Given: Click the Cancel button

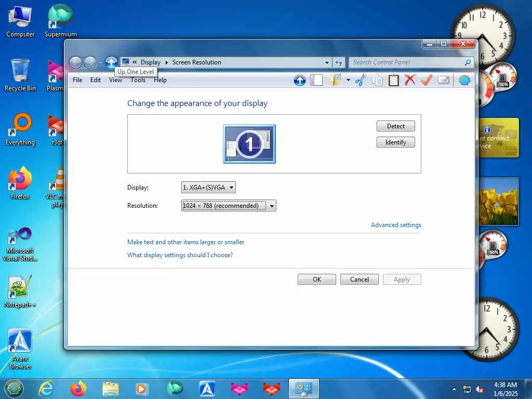Looking at the screenshot, I should tap(360, 279).
